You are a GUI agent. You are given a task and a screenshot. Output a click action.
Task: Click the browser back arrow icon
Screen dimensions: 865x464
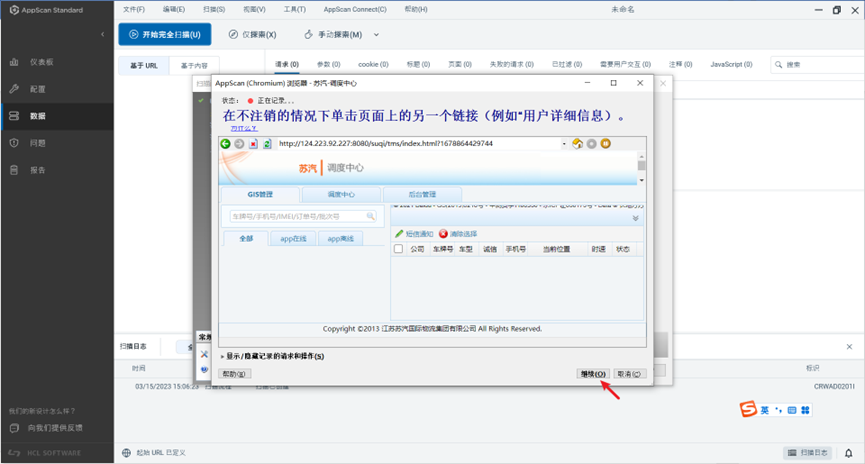[x=225, y=143]
